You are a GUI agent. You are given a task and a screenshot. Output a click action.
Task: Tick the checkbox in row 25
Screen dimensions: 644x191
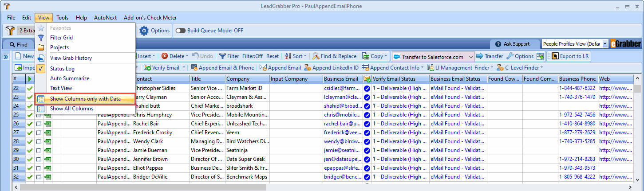[39, 115]
